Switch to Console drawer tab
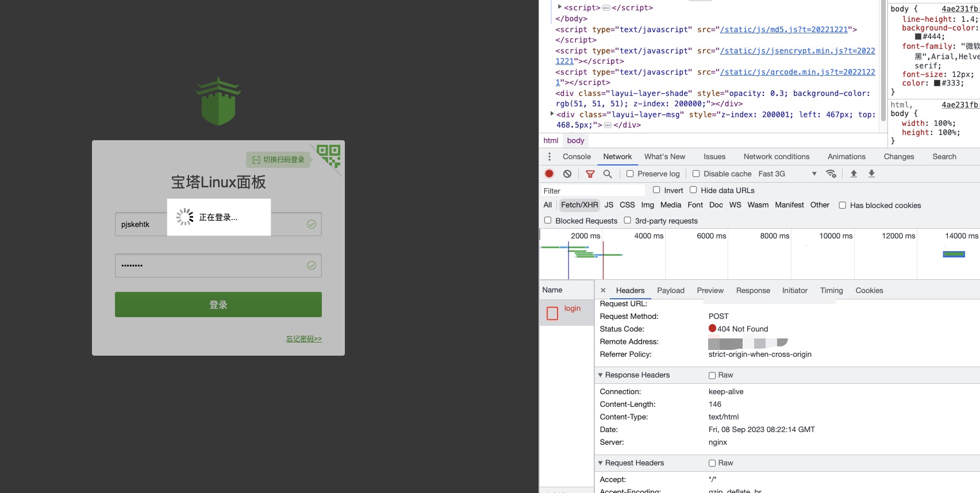The image size is (980, 493). [577, 156]
